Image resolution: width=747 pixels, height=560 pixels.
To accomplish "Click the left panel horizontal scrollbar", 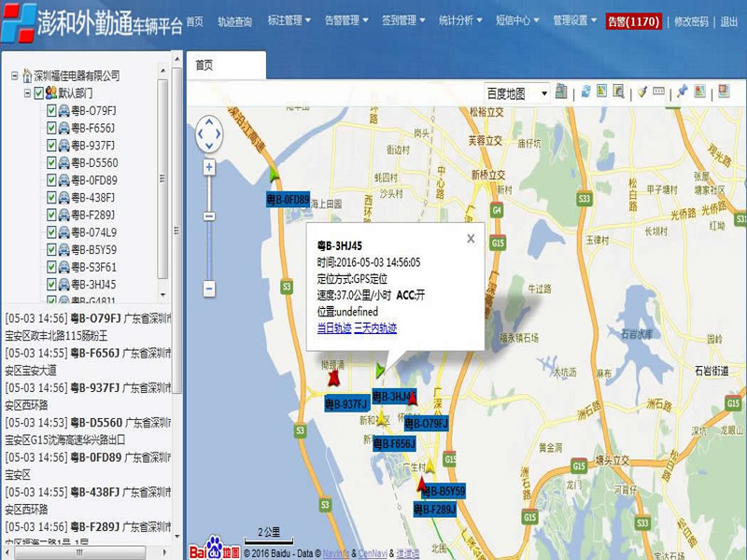I will coord(79,553).
